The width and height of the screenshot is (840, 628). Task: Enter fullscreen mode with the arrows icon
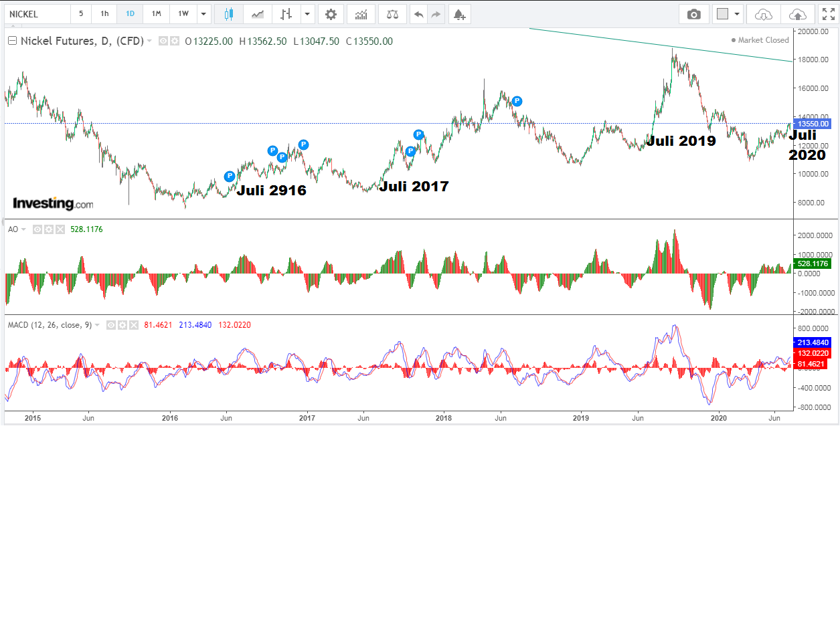pos(828,14)
